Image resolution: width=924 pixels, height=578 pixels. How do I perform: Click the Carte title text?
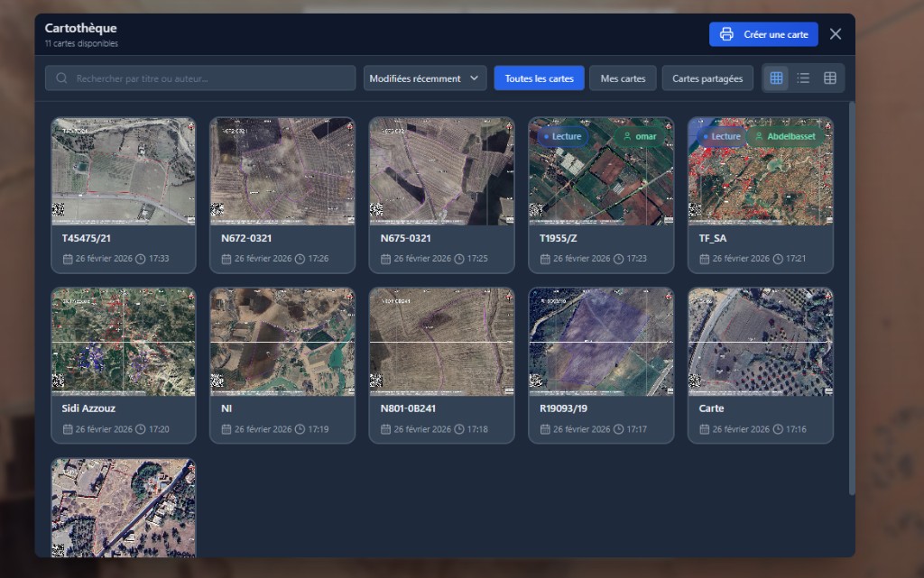coord(711,408)
